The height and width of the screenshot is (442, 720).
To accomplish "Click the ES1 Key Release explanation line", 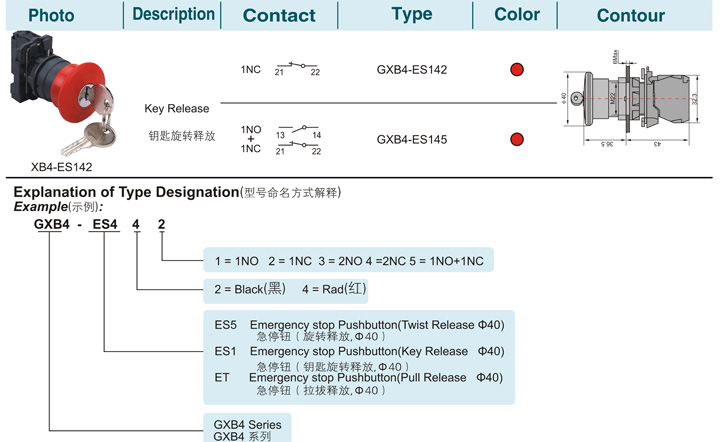I will pyautogui.click(x=359, y=352).
